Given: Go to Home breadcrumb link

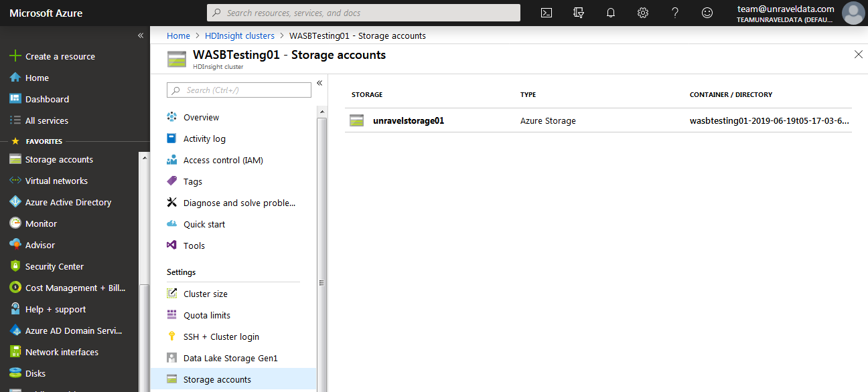Looking at the screenshot, I should (178, 35).
